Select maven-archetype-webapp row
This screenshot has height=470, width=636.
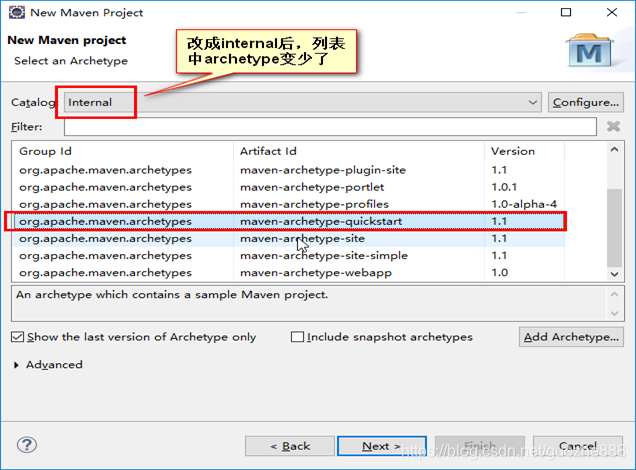[x=288, y=273]
